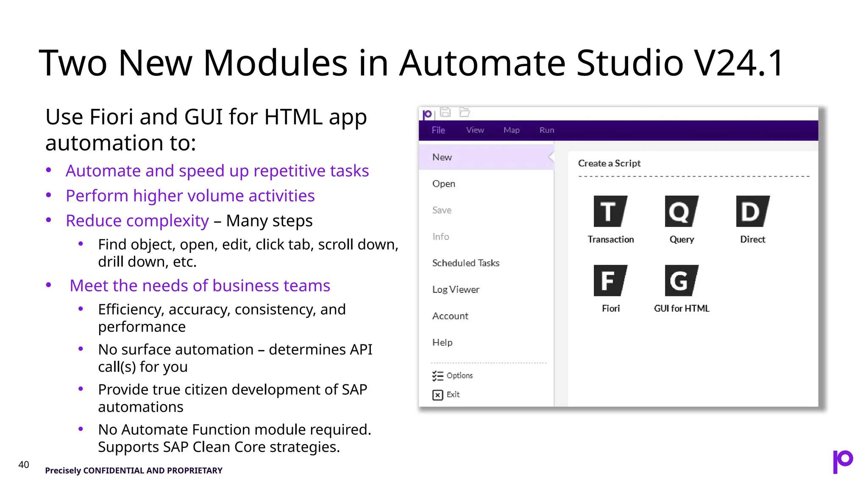The image size is (868, 488).
Task: Select the Query script icon
Action: coord(681,211)
